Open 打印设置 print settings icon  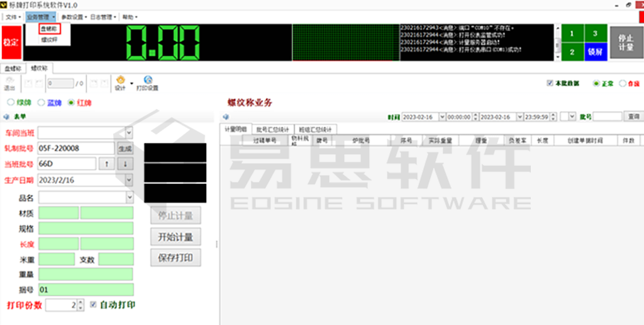(x=148, y=83)
